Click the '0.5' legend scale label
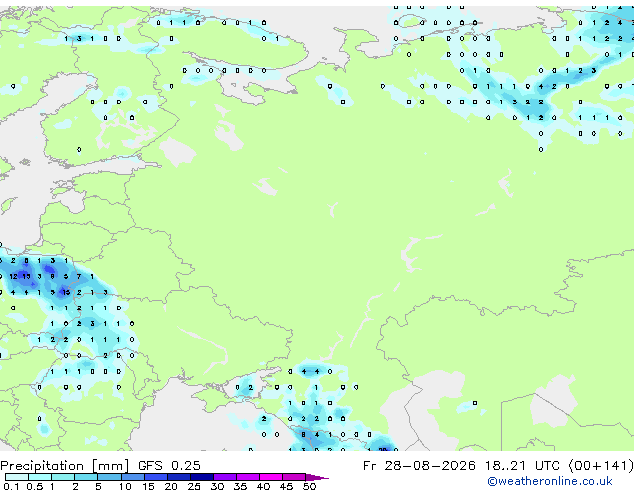634x490 pixels. pos(34,486)
